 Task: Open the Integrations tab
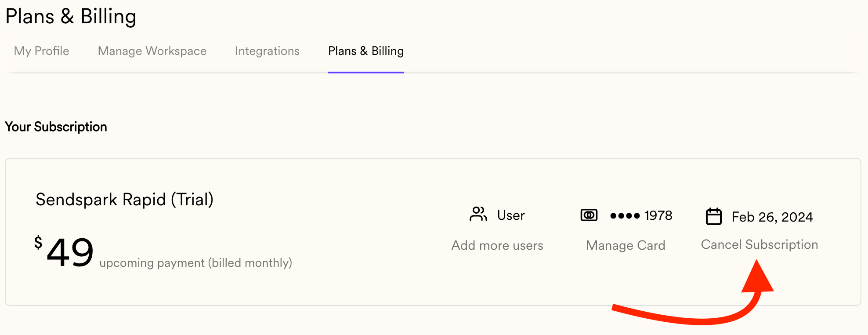point(267,51)
